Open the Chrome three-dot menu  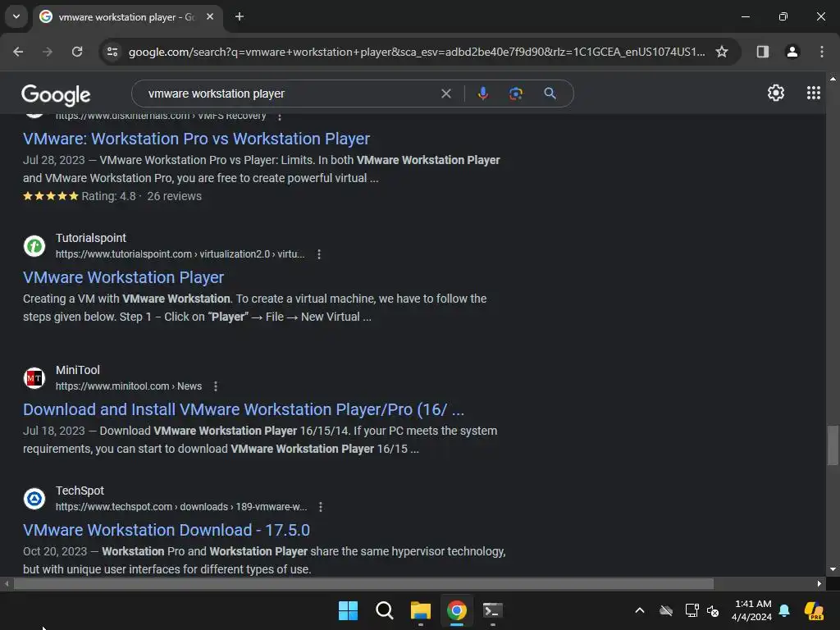(822, 52)
